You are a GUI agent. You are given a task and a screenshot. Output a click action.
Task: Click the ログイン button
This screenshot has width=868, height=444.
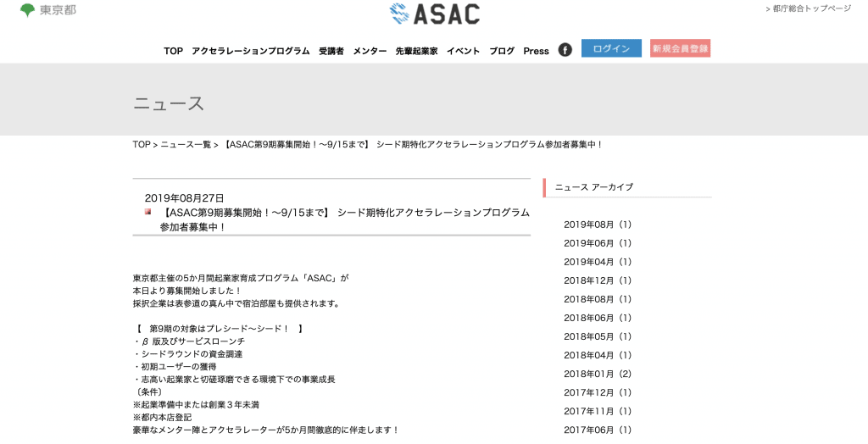click(x=611, y=48)
